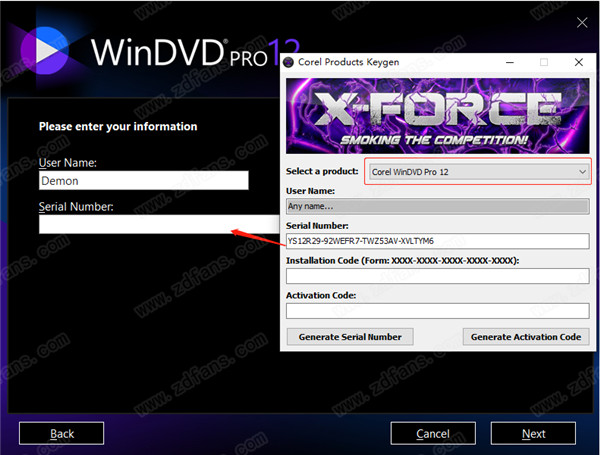Click Generate Activation Code button
This screenshot has width=600, height=455.
526,337
